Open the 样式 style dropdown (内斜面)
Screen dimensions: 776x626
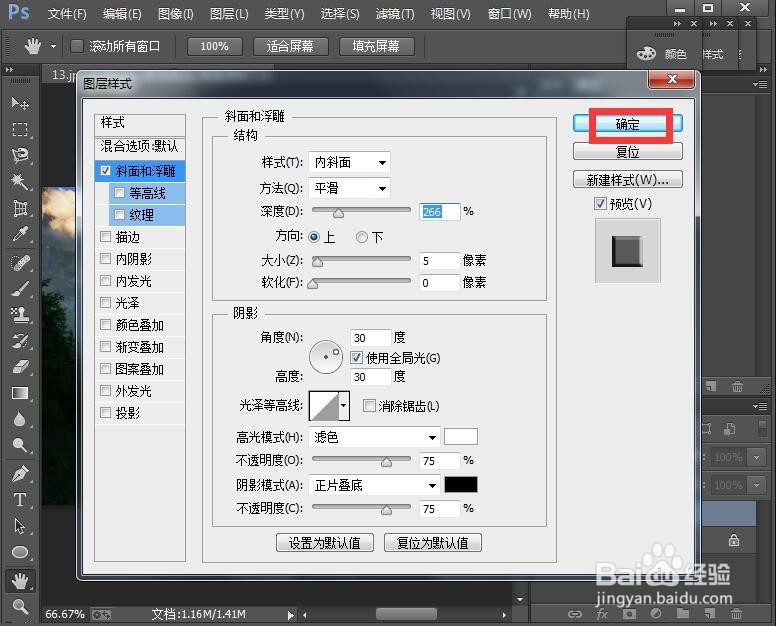349,162
